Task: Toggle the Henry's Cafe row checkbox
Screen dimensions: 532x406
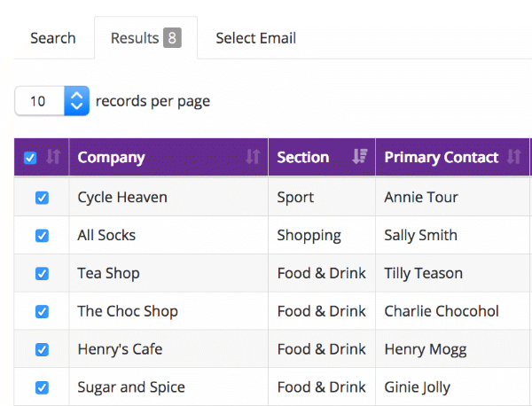Action: 42,349
